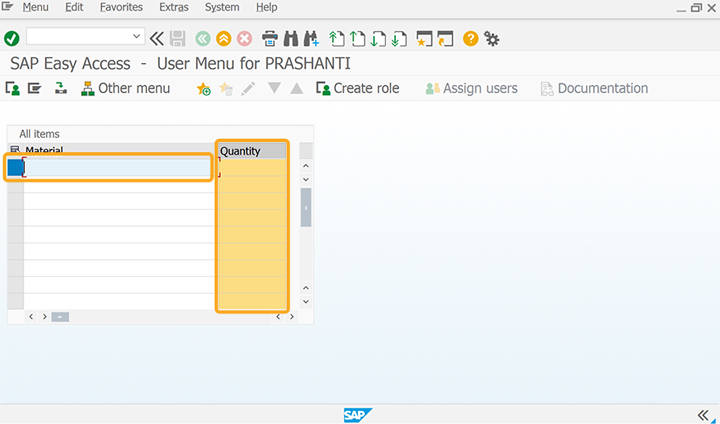Click the lower up-arrow above the bottom scrollbar arrow
The width and height of the screenshot is (720, 424).
coord(306,288)
